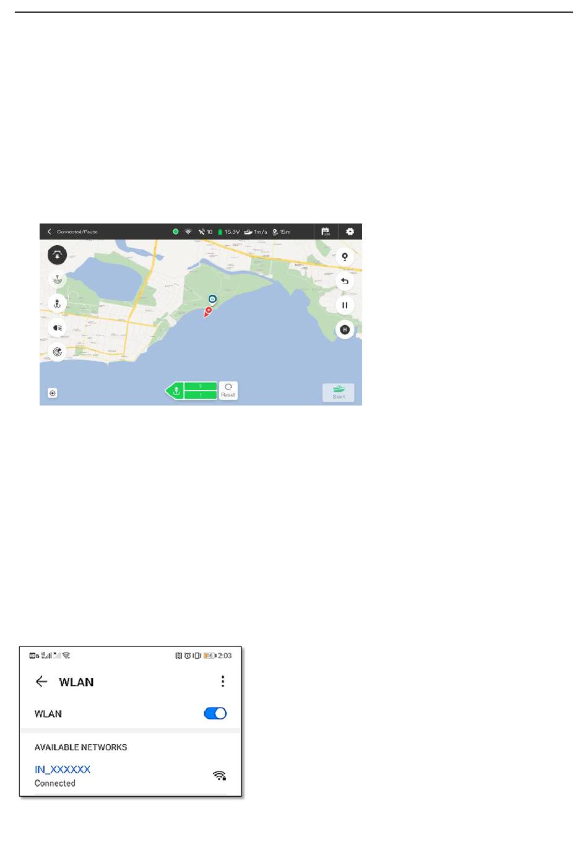This screenshot has height=868, width=588.
Task: Open the radar route icon
Action: (58, 352)
